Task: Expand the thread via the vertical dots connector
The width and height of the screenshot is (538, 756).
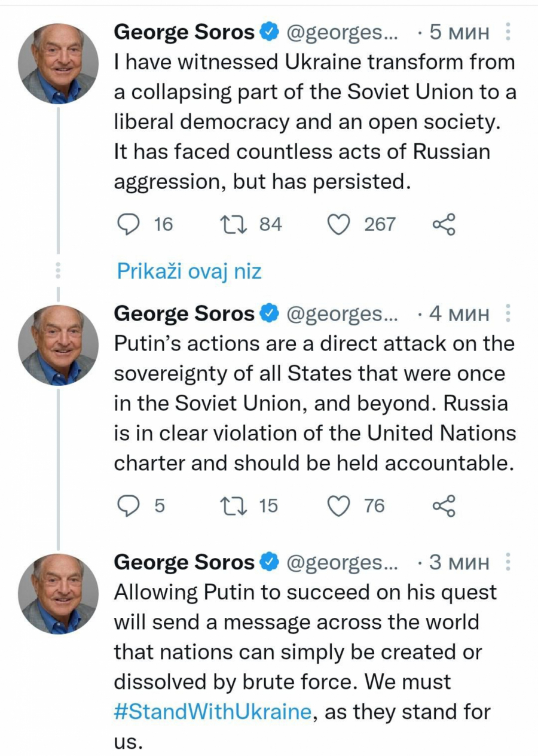Action: [x=57, y=270]
